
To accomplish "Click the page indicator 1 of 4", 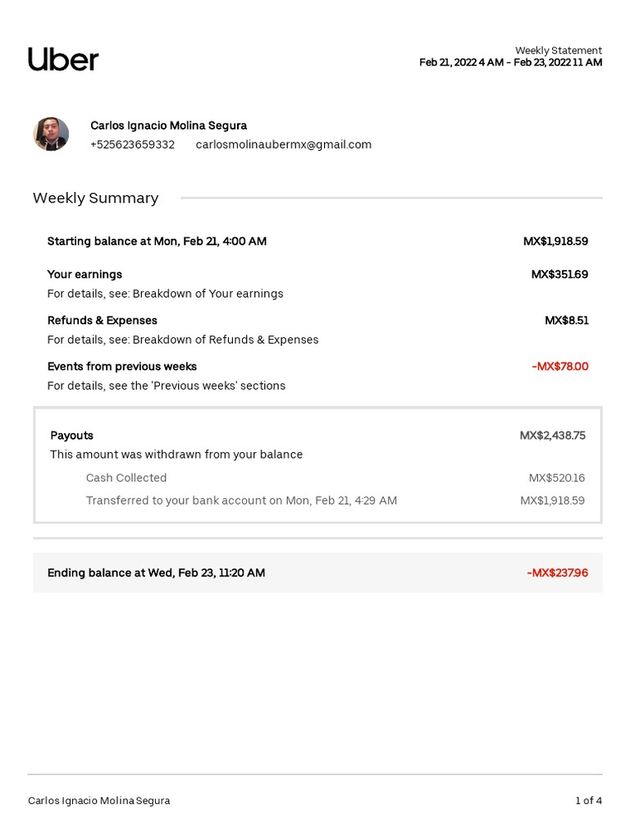I will point(588,801).
